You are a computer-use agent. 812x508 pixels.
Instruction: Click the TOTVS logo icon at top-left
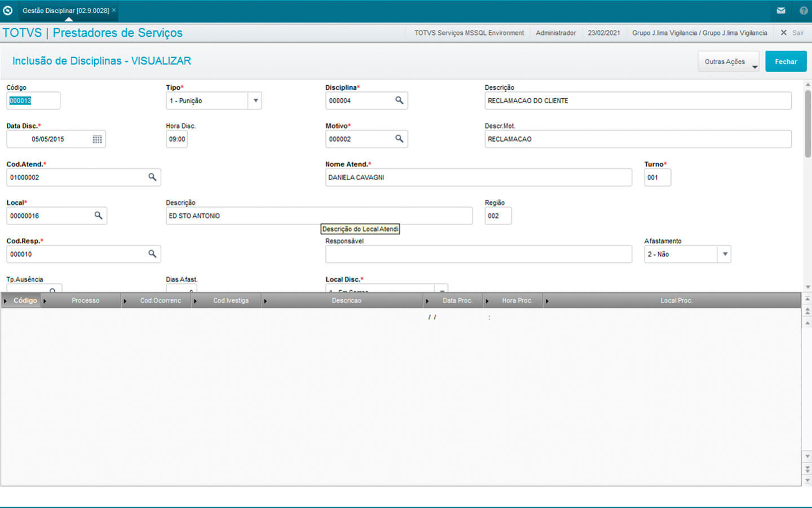[8, 11]
